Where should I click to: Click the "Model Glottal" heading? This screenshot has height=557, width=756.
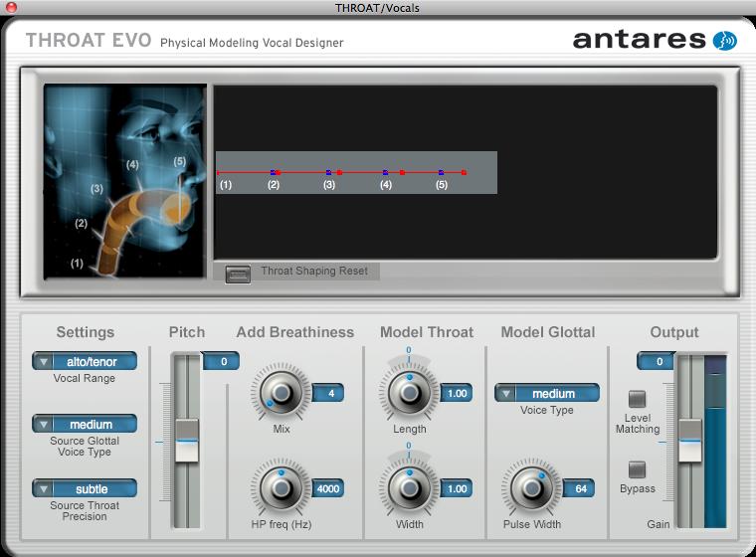[x=548, y=332]
